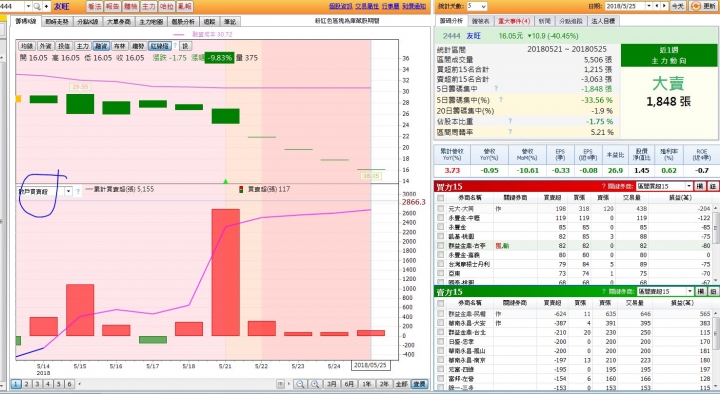Click the date input field showing 2018/5/25
720x394 pixels.
point(625,6)
